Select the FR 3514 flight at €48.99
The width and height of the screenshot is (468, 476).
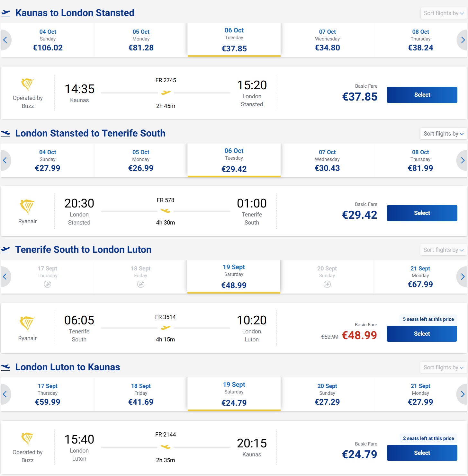[x=422, y=334]
